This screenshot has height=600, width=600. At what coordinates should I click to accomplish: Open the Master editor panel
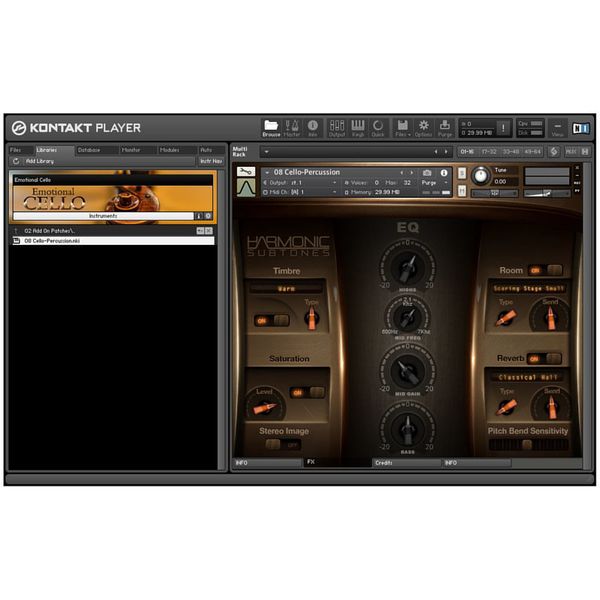click(292, 127)
